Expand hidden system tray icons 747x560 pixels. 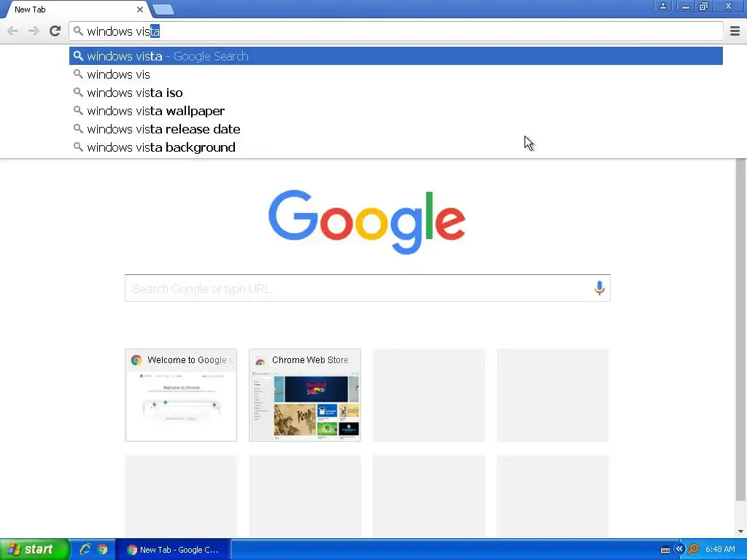[679, 549]
